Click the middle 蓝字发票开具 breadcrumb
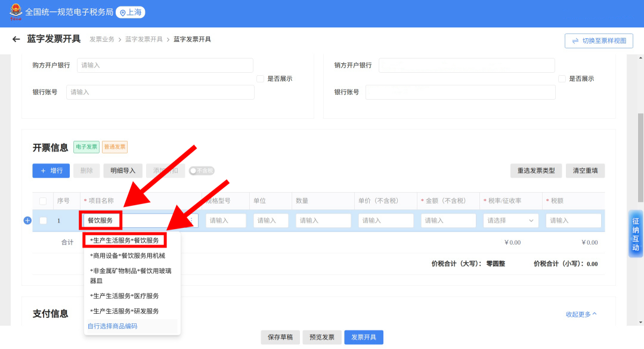This screenshot has height=349, width=644. coord(144,39)
